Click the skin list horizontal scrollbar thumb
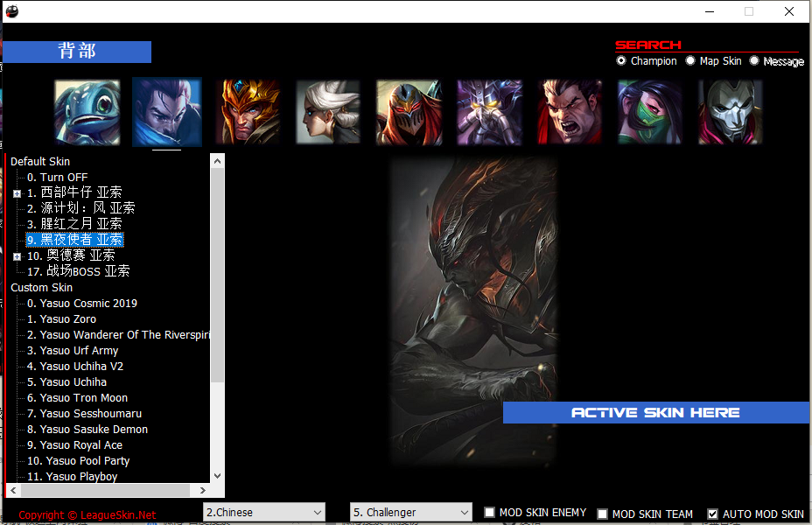812x525 pixels. click(105, 490)
